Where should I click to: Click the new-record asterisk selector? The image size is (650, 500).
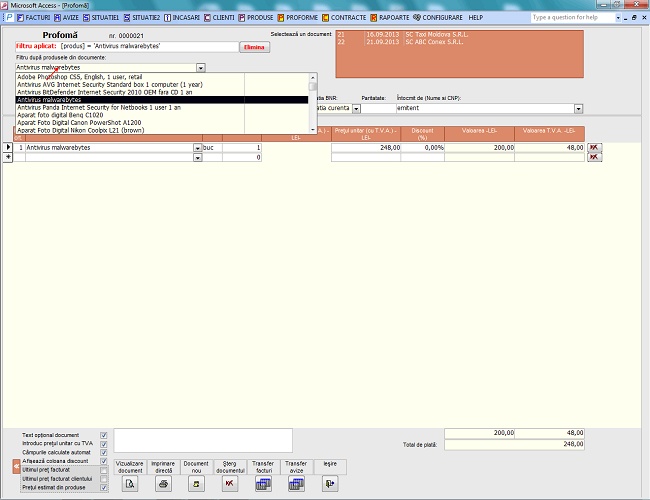tap(8, 157)
